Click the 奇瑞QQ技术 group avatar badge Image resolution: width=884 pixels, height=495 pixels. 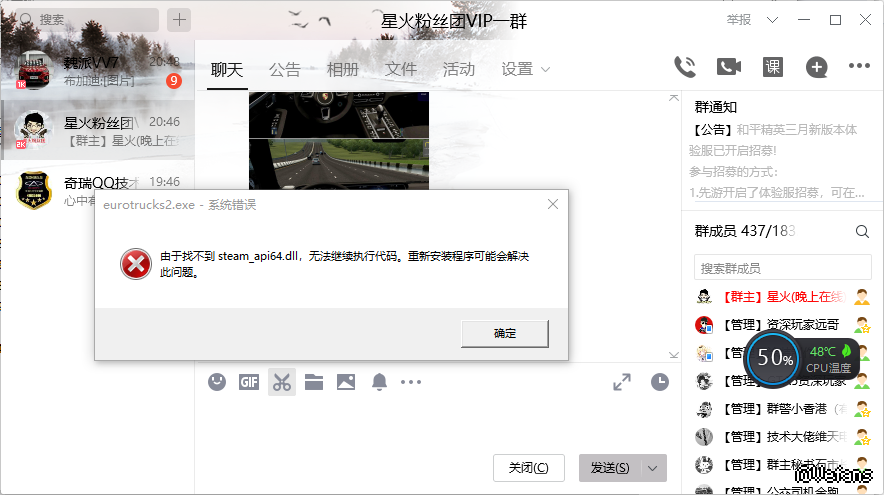[x=34, y=191]
